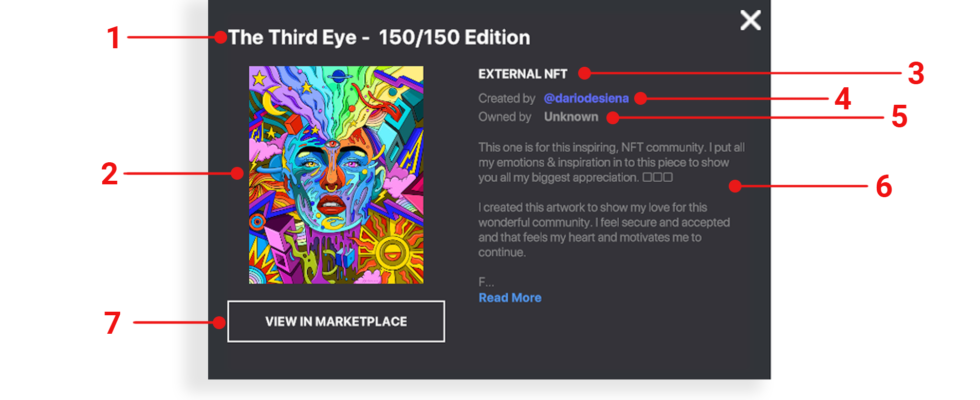This screenshot has height=400, width=980.
Task: Click the red annotation number 3
Action: [916, 73]
